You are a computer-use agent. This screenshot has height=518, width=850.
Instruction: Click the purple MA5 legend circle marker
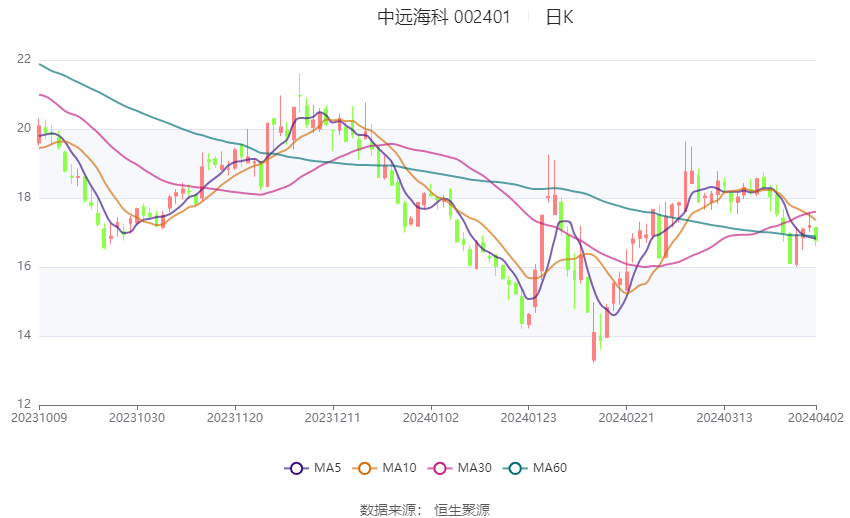[295, 468]
